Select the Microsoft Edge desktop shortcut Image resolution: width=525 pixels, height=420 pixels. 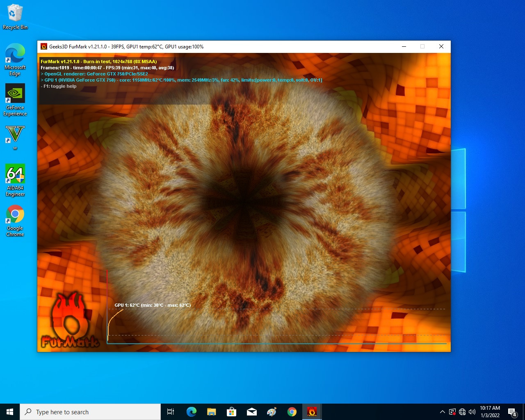click(15, 59)
